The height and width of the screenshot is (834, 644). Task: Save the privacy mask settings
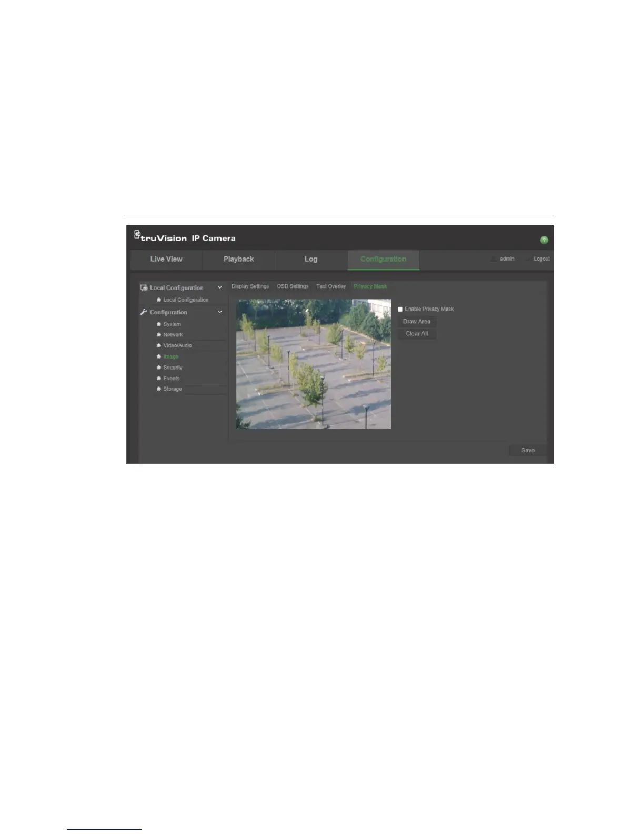pyautogui.click(x=528, y=451)
